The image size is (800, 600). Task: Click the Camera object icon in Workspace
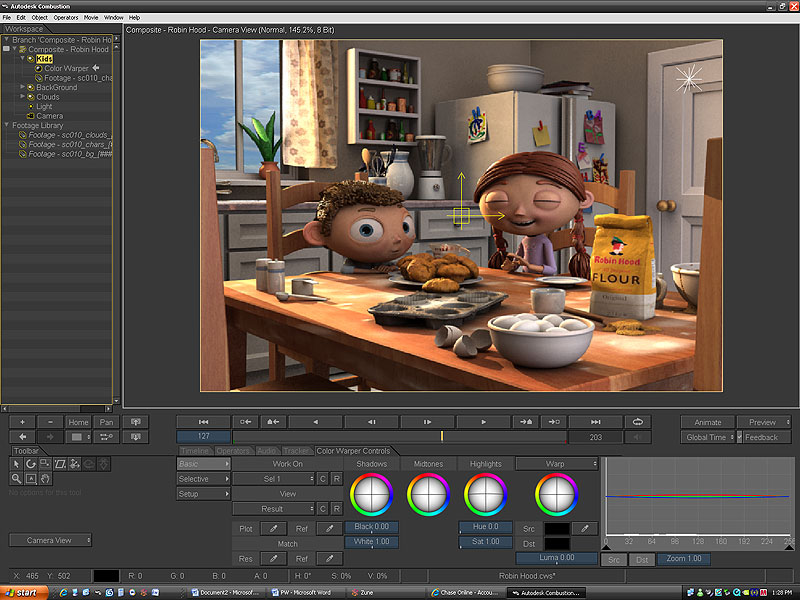click(x=31, y=116)
